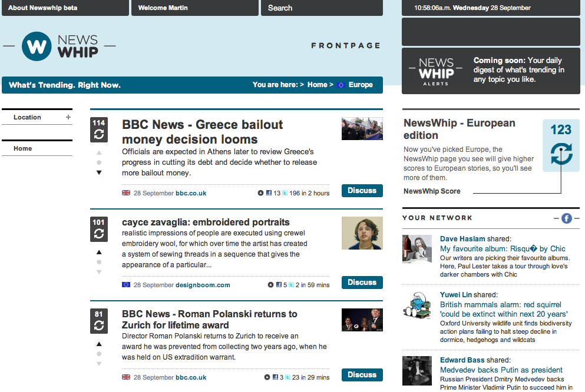This screenshot has width=585, height=392.
Task: Click UK flag on Greece bailout story
Action: click(126, 192)
